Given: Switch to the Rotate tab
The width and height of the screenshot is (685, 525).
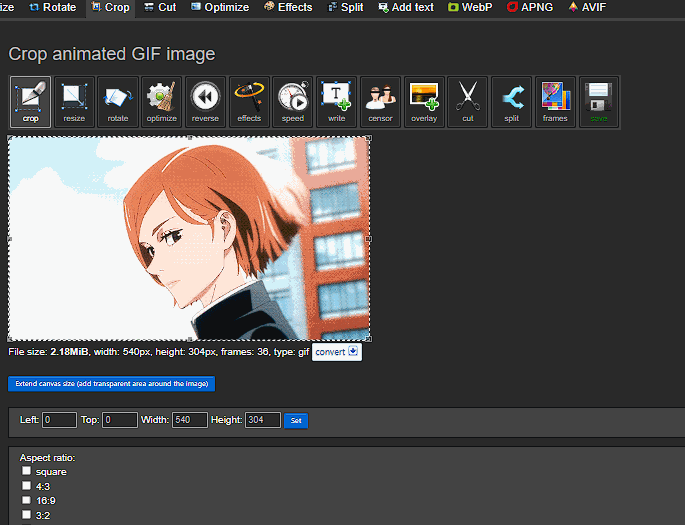Looking at the screenshot, I should [x=52, y=7].
